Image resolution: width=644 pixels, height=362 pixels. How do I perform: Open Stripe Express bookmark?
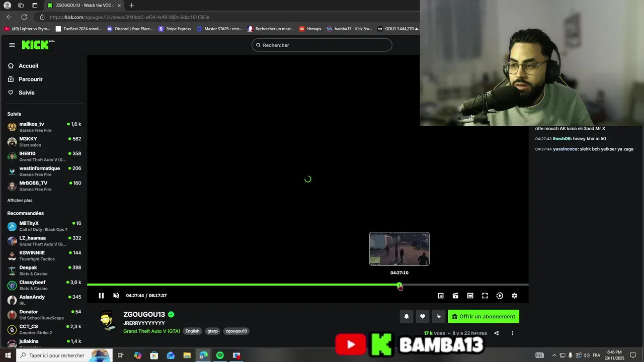175,29
